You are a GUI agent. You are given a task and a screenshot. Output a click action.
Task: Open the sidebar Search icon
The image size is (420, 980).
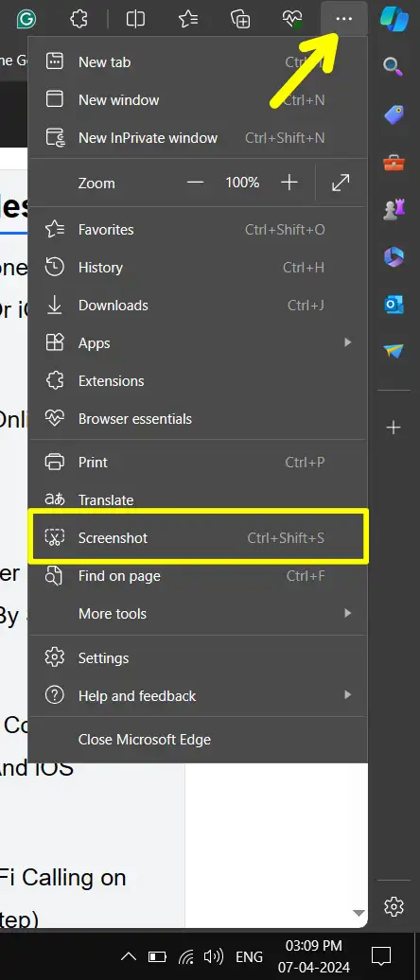coord(394,65)
